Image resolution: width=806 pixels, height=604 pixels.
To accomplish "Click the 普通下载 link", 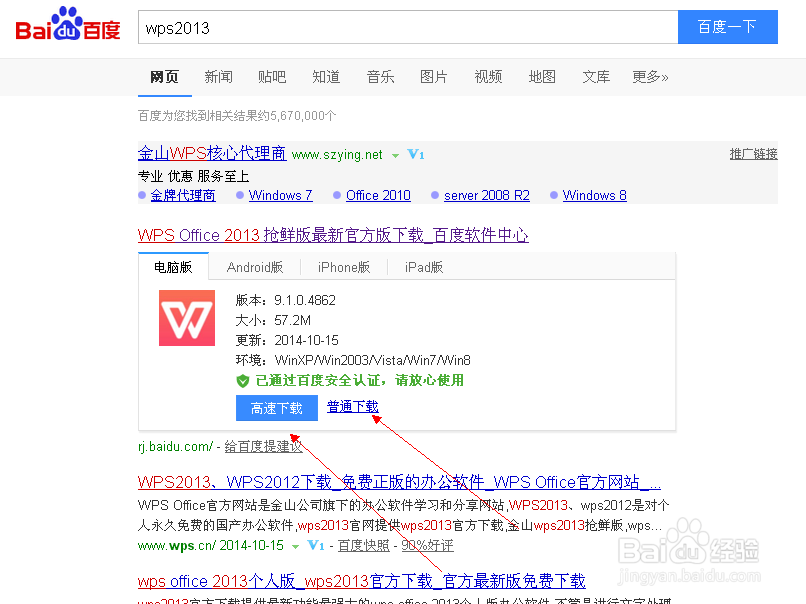I will click(x=353, y=407).
